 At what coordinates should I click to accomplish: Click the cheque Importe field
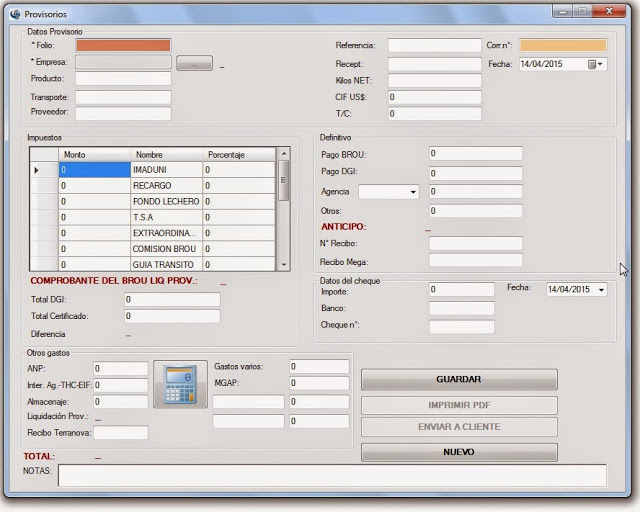461,290
